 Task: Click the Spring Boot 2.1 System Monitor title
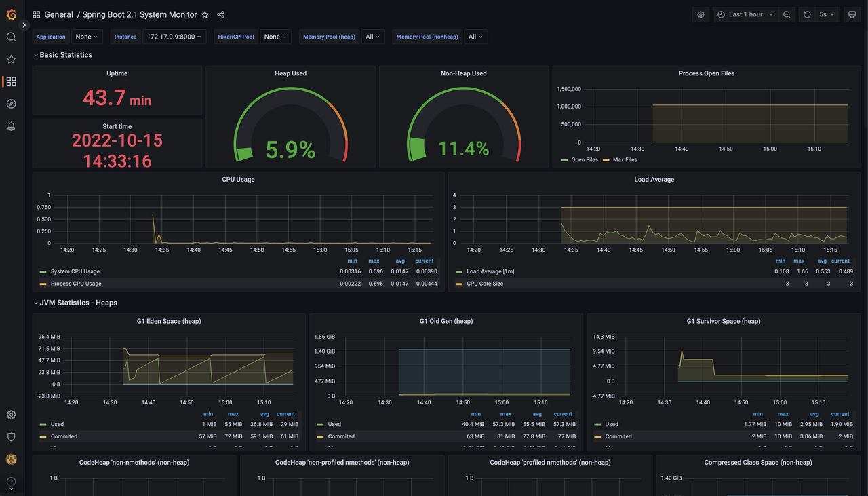click(x=140, y=14)
